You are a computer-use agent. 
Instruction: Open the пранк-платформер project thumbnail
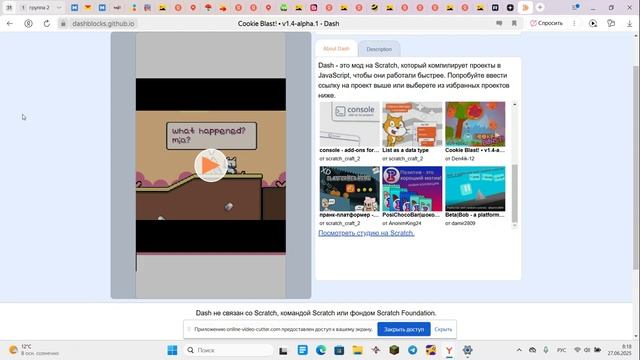[x=349, y=189]
